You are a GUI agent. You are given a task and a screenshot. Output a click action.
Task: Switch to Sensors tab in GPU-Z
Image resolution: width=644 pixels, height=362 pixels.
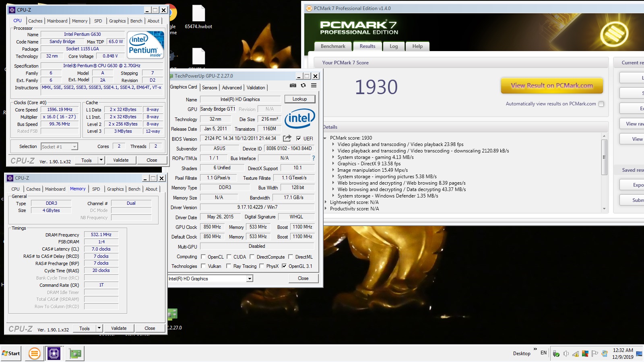coord(209,87)
